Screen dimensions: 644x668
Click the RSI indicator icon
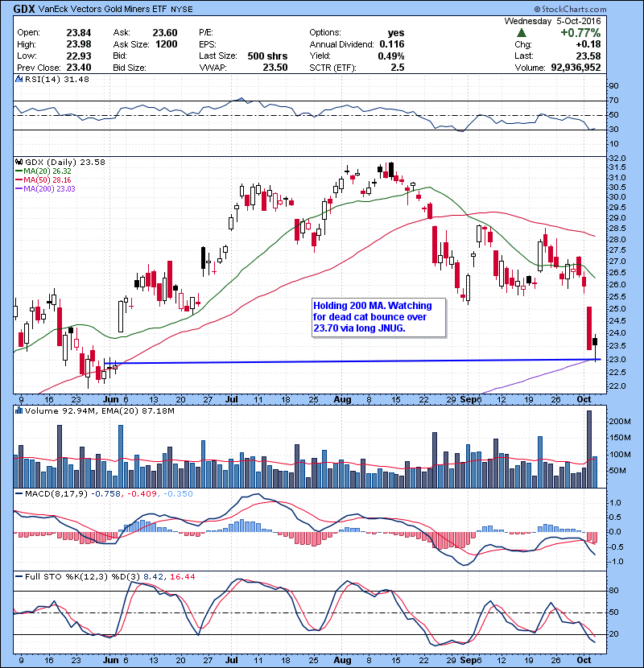pyautogui.click(x=19, y=79)
